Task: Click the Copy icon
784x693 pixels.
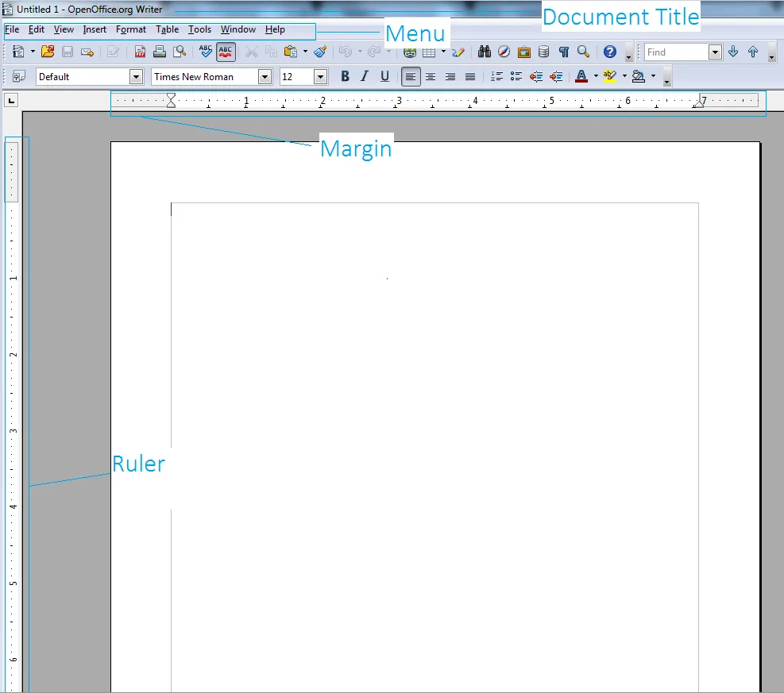Action: pos(271,52)
